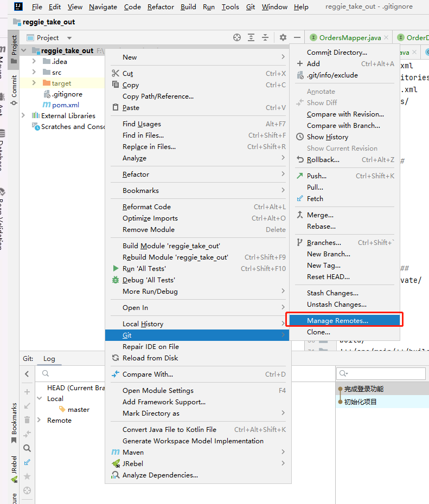Collapse the reggie_take_out root node
429x504 pixels.
(x=23, y=50)
